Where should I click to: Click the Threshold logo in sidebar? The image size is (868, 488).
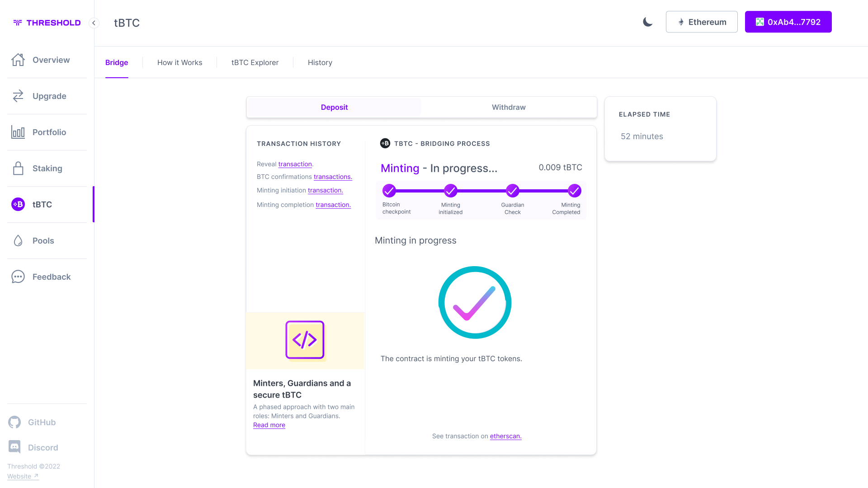47,23
